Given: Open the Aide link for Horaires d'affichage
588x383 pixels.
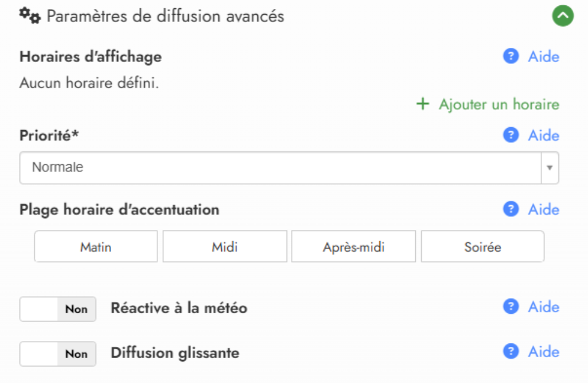Looking at the screenshot, I should point(544,57).
